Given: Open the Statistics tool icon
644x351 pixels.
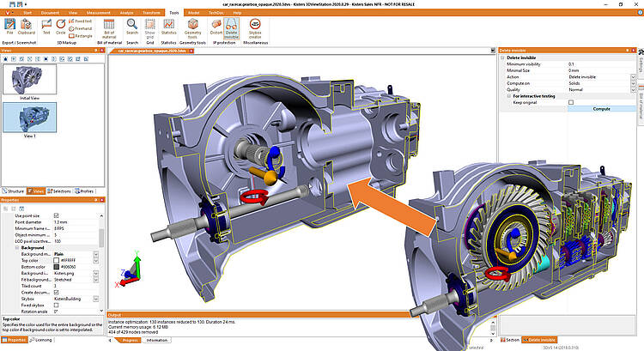Looking at the screenshot, I should pos(168,31).
